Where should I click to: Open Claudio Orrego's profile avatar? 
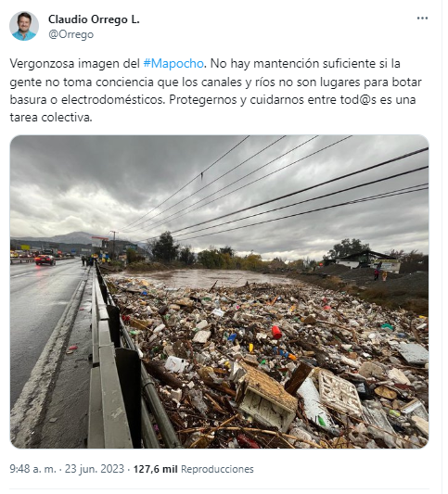(24, 26)
